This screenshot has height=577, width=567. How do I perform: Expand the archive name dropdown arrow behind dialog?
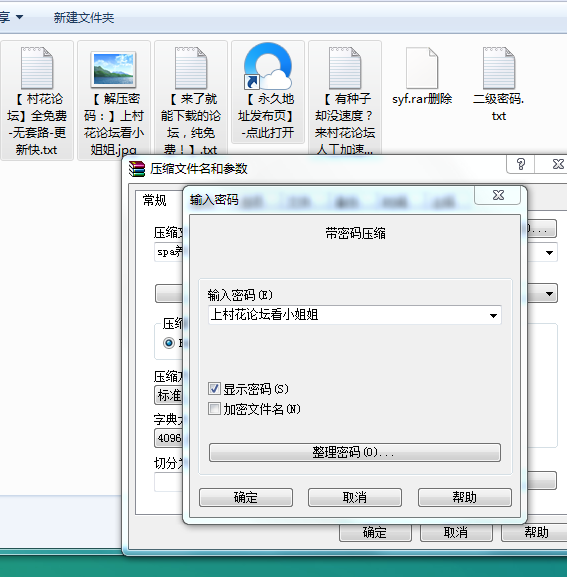point(549,252)
